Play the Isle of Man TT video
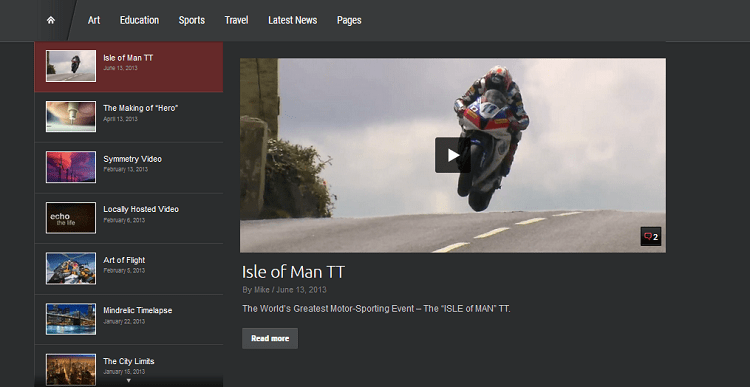Image resolution: width=750 pixels, height=387 pixels. point(452,155)
